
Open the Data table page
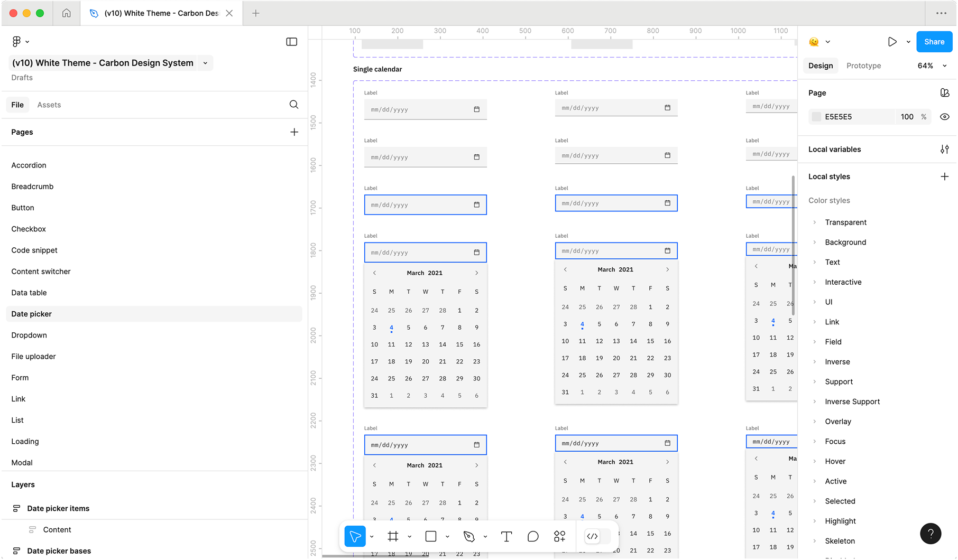coord(29,293)
